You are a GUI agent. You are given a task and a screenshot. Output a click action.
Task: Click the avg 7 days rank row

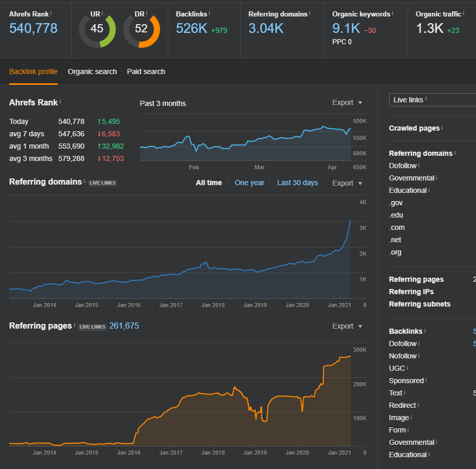(64, 134)
